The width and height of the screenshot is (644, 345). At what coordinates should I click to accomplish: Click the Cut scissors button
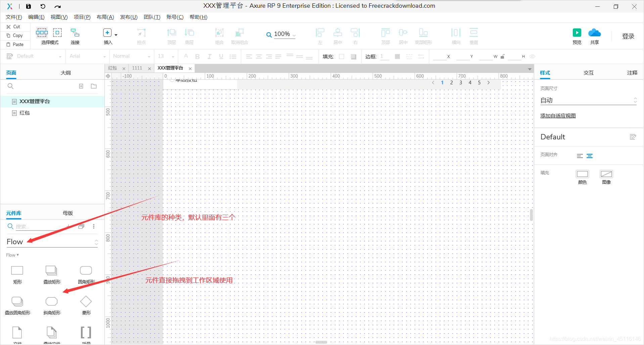[x=13, y=27]
